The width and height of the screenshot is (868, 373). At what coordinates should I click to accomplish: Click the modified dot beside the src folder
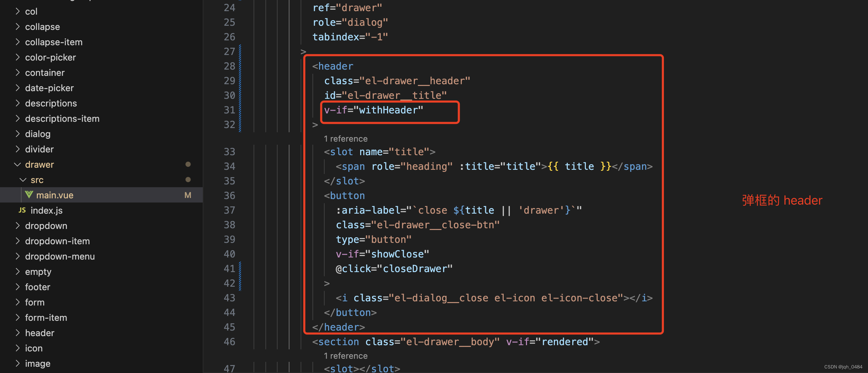tap(188, 180)
